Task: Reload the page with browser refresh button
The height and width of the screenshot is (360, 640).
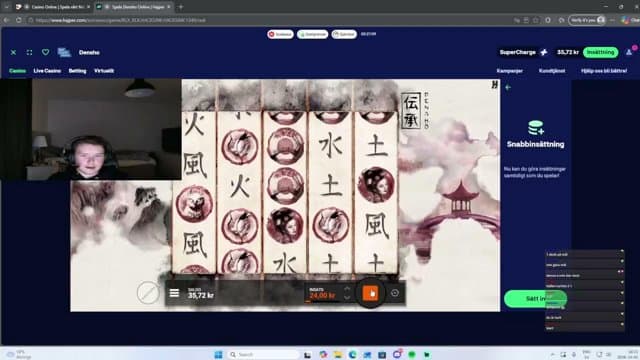Action: tap(19, 20)
